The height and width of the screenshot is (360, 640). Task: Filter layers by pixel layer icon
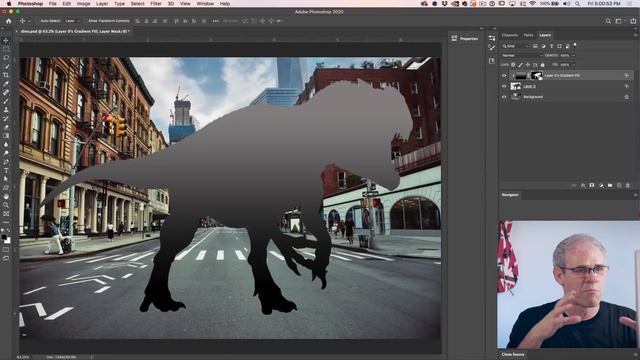[x=536, y=46]
